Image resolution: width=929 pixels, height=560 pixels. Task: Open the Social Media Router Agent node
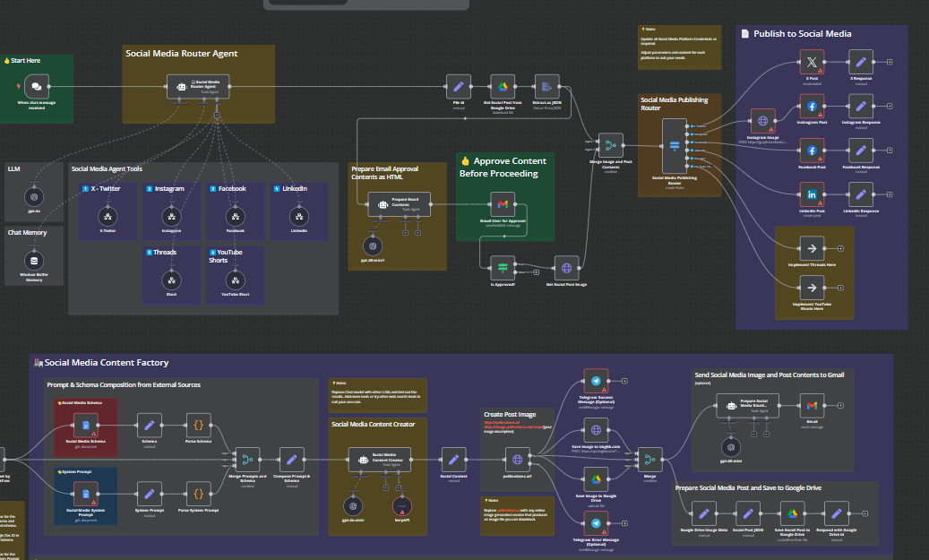tap(198, 87)
